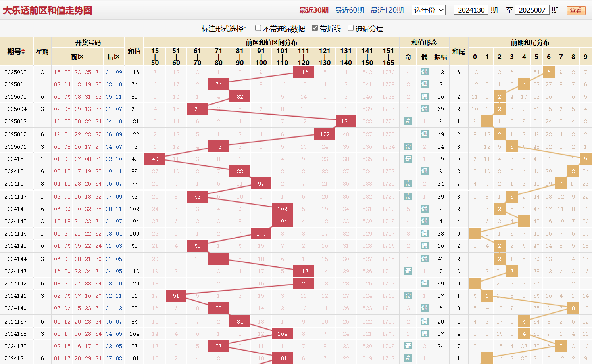Uncheck the 带折线 checkbox
Image resolution: width=596 pixels, height=364 pixels.
pos(315,28)
